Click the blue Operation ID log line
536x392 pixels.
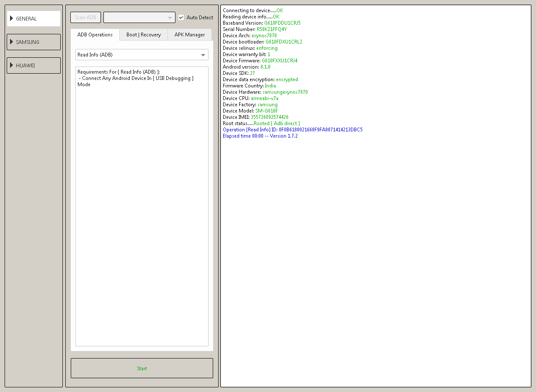292,130
